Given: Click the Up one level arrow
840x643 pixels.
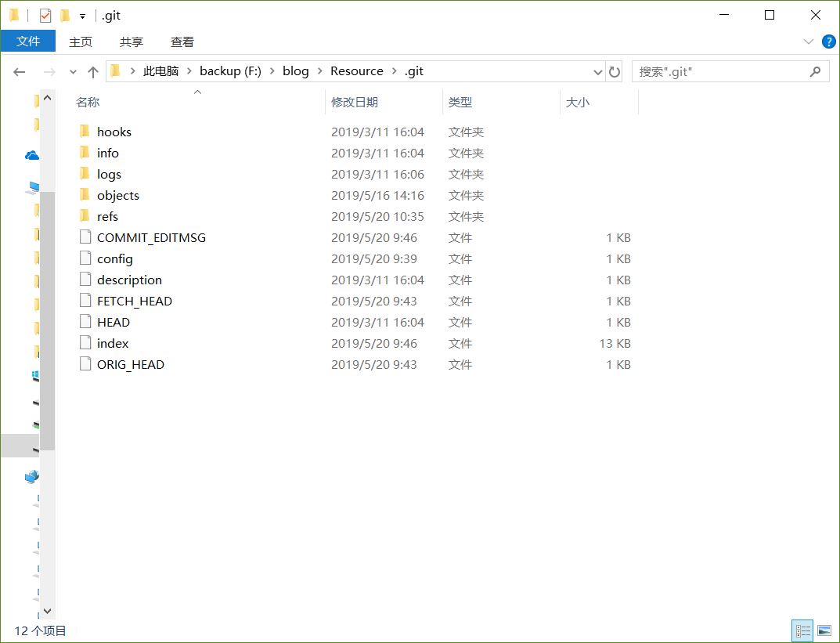Looking at the screenshot, I should click(93, 71).
